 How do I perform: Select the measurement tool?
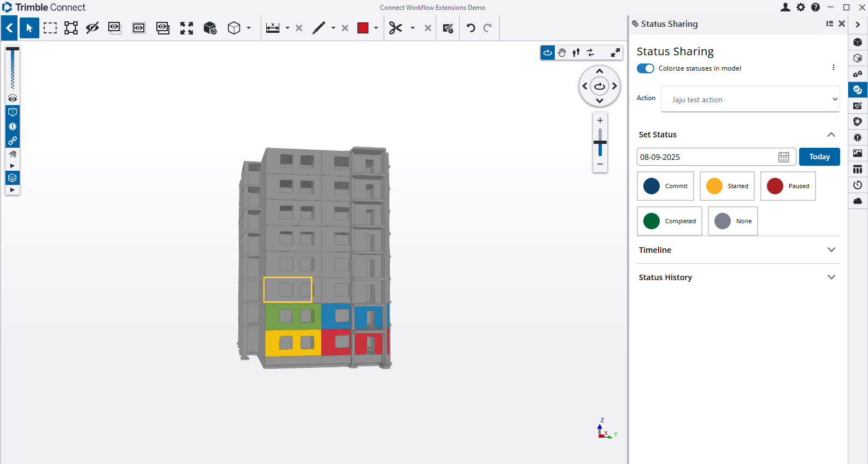(273, 28)
